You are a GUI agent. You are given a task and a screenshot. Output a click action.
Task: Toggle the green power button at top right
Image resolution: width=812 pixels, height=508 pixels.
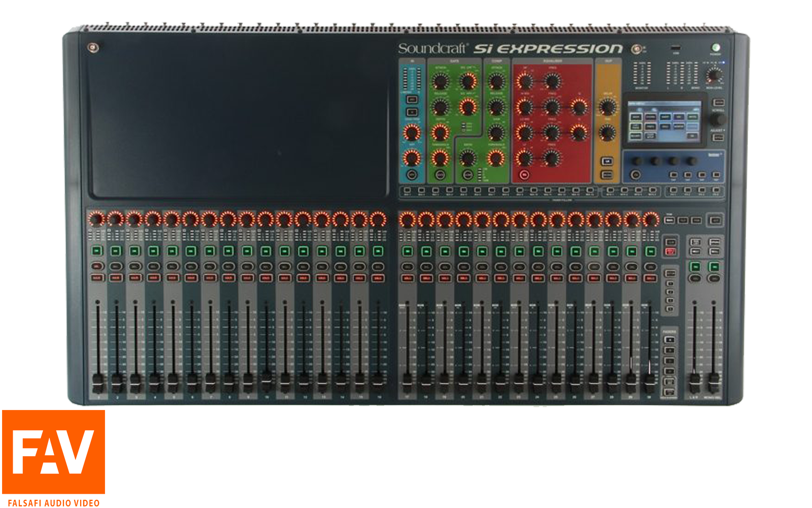tap(716, 48)
